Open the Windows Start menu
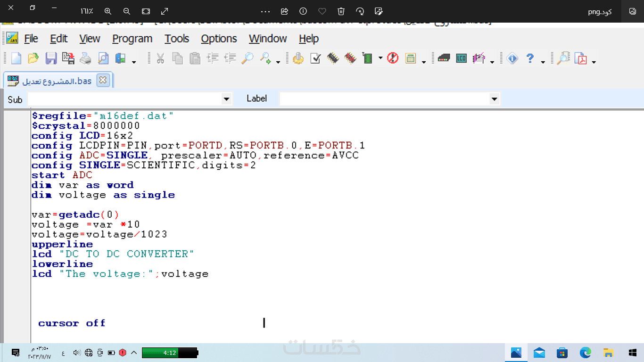The height and width of the screenshot is (362, 644). click(633, 353)
